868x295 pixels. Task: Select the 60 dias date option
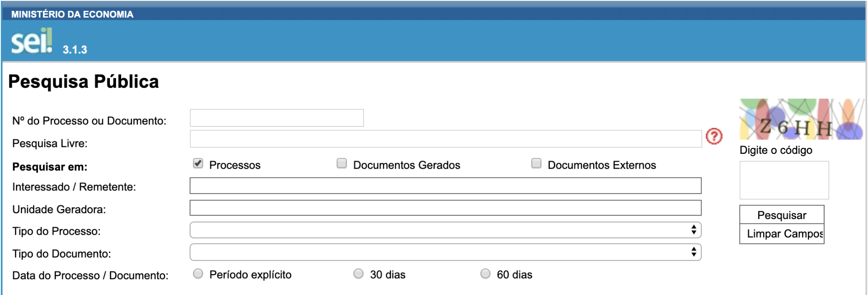pos(485,274)
